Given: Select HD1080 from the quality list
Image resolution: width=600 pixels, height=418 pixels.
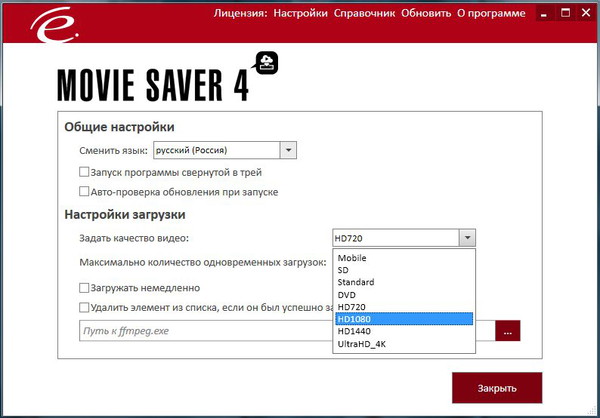Looking at the screenshot, I should [402, 318].
